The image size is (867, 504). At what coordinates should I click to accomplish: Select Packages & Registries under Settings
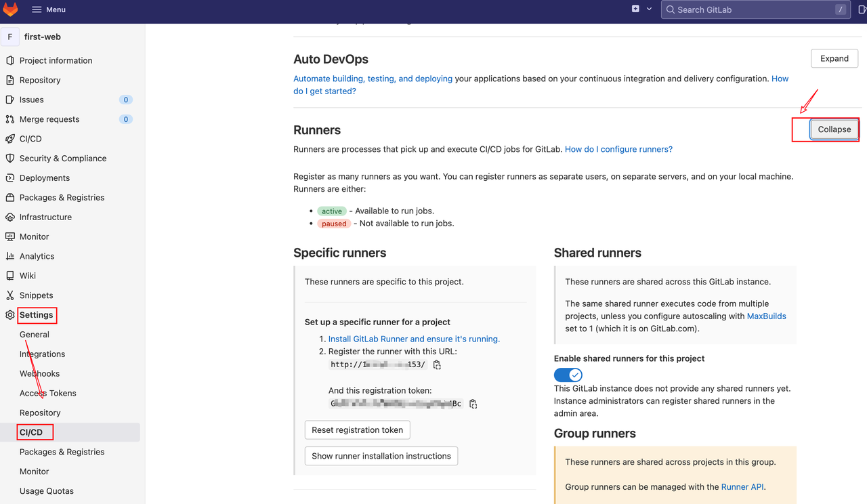62,452
